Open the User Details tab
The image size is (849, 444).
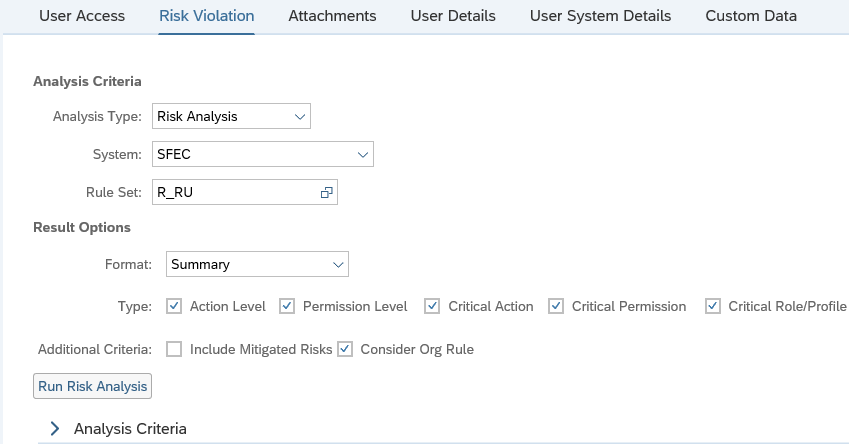pyautogui.click(x=453, y=16)
